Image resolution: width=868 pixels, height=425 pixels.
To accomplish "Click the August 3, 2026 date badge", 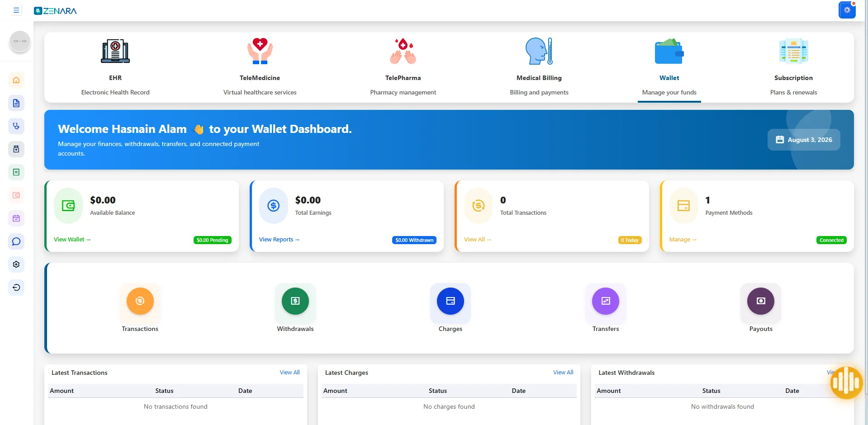I will (804, 140).
